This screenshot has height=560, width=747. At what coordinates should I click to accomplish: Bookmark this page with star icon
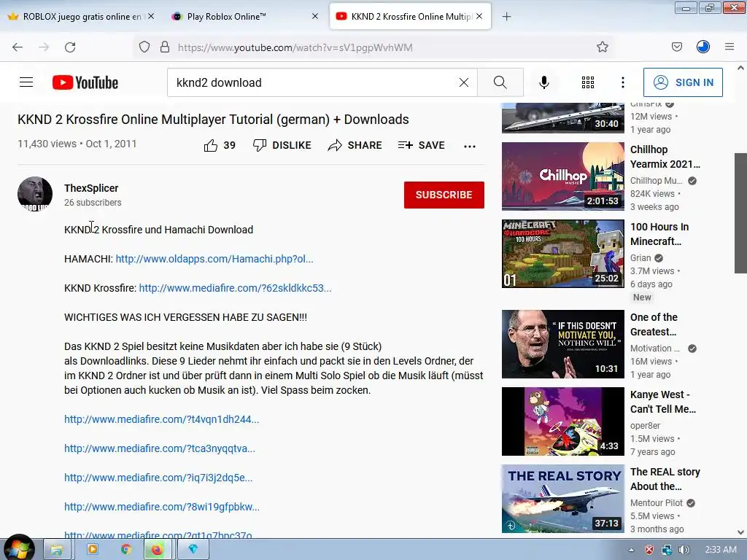click(x=602, y=47)
